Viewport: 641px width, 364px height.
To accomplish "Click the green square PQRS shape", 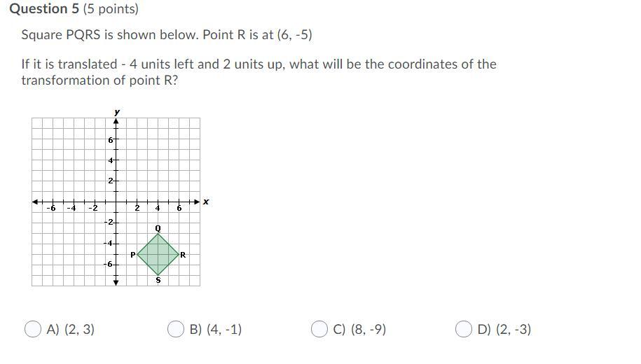I will pyautogui.click(x=158, y=254).
